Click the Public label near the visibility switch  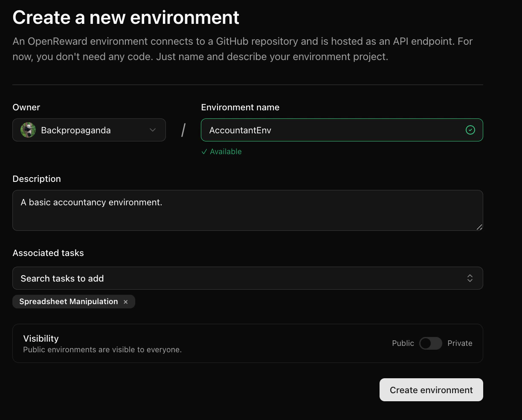[403, 343]
